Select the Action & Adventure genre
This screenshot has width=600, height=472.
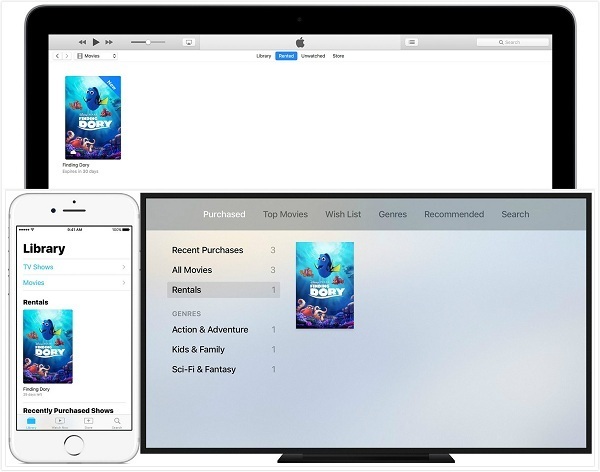pos(223,330)
